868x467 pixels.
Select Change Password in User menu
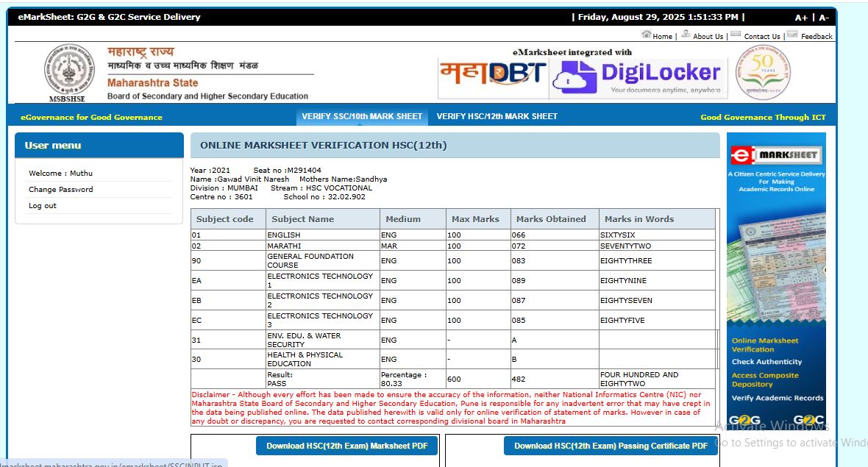click(60, 189)
